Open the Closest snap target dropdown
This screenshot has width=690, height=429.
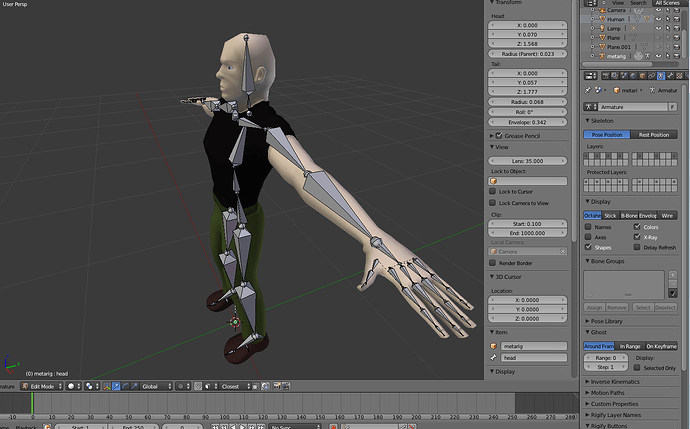click(x=235, y=386)
